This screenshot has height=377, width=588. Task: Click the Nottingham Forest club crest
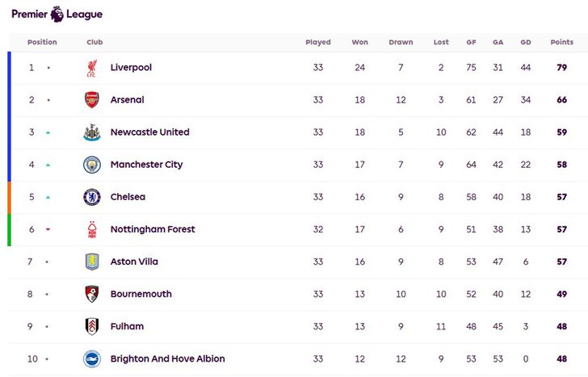[92, 230]
